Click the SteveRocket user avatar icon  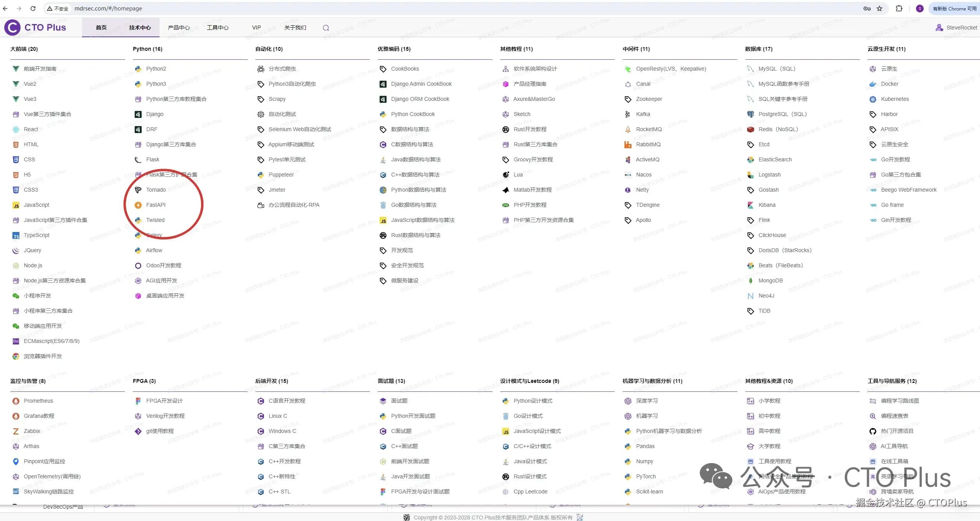click(939, 28)
